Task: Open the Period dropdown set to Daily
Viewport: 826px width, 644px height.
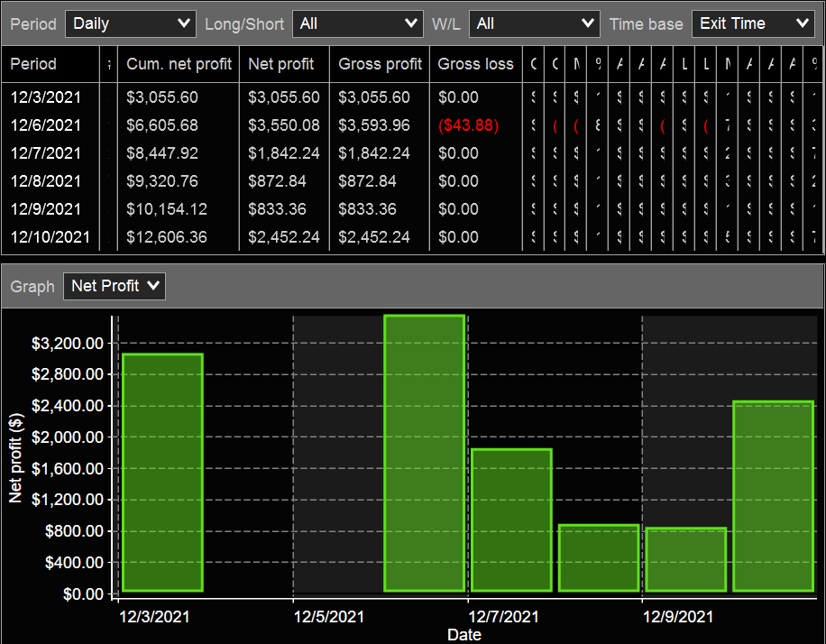Action: click(x=130, y=23)
